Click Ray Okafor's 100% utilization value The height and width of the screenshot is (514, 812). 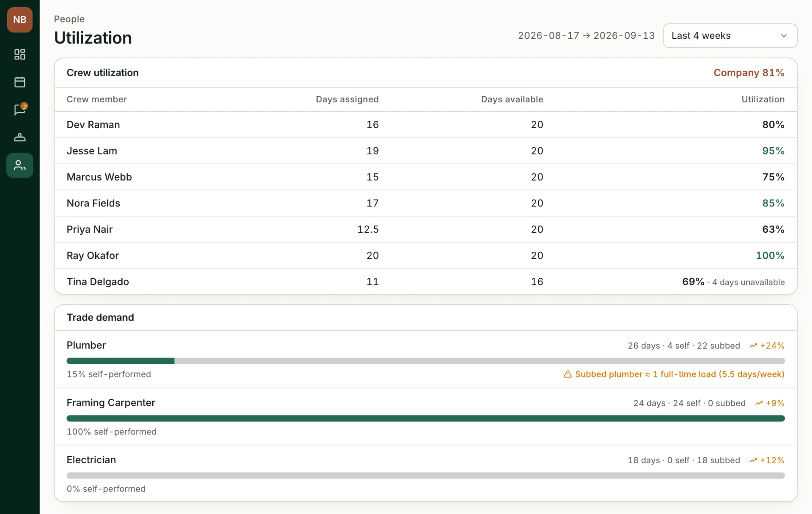pyautogui.click(x=770, y=256)
